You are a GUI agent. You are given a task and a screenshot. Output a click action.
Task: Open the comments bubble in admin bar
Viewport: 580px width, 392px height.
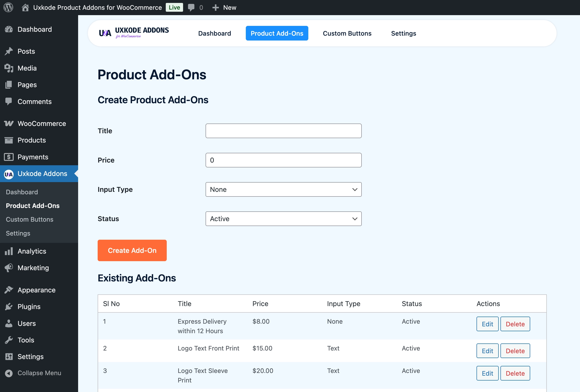191,8
